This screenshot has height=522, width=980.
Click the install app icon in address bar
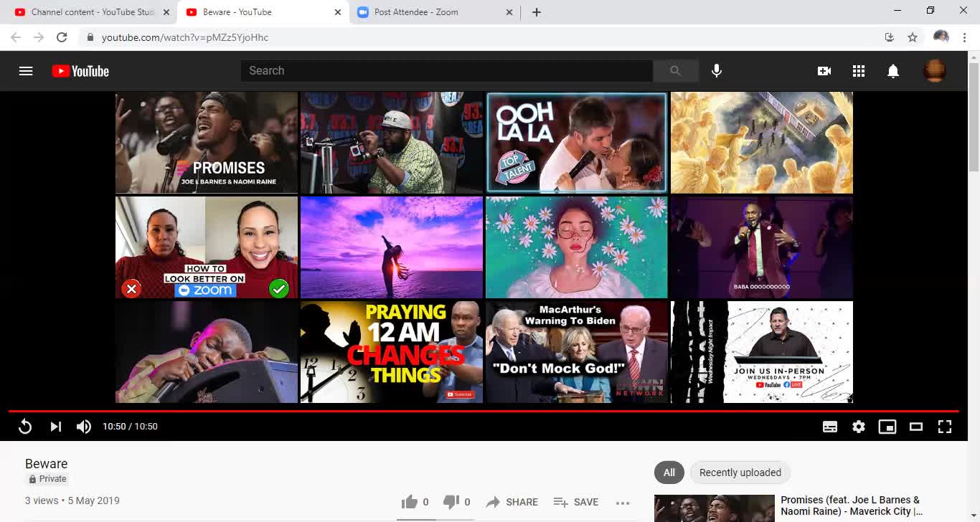(889, 37)
